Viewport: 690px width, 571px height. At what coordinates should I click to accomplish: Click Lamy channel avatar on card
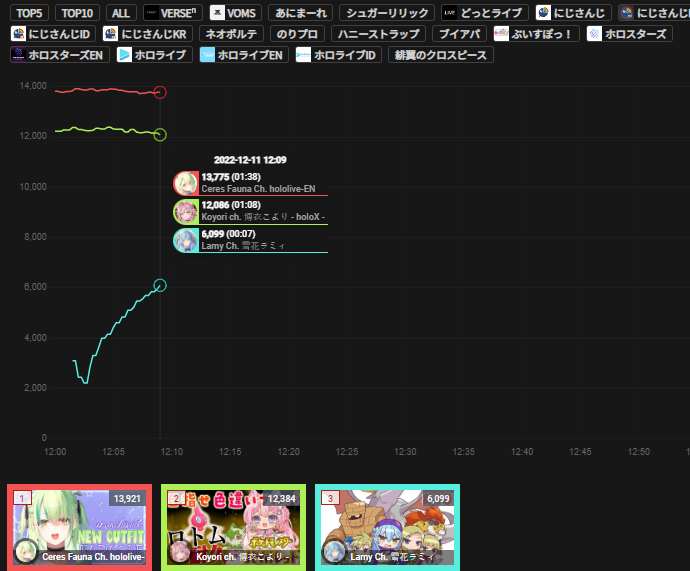click(x=334, y=552)
